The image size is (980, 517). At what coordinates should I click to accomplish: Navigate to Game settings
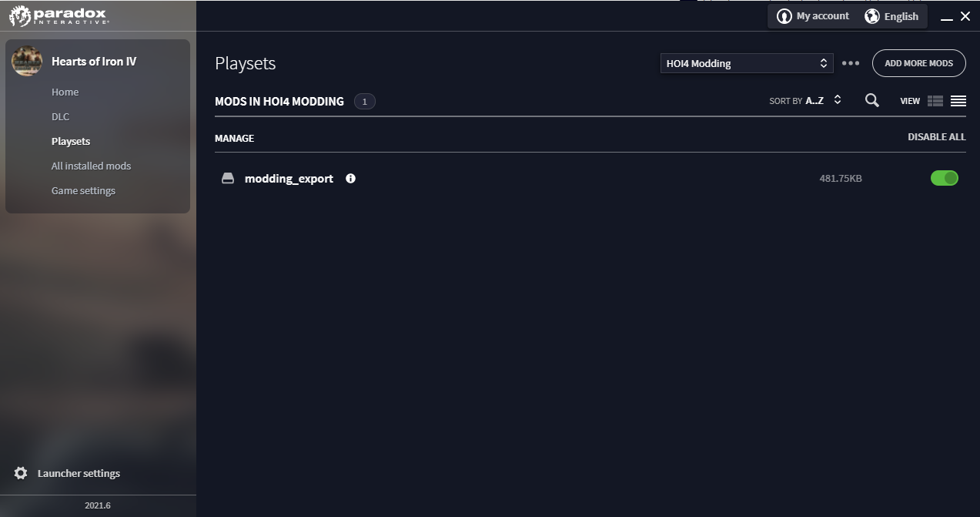tap(83, 190)
